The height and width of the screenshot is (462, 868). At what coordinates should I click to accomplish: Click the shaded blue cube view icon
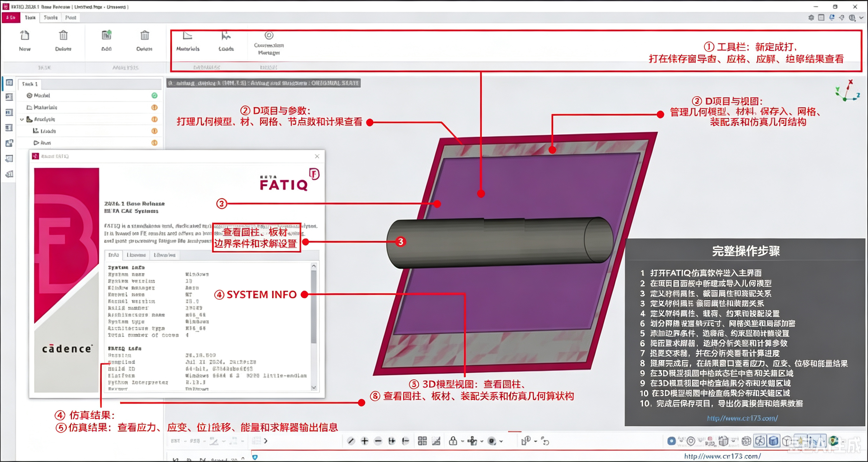pyautogui.click(x=774, y=441)
